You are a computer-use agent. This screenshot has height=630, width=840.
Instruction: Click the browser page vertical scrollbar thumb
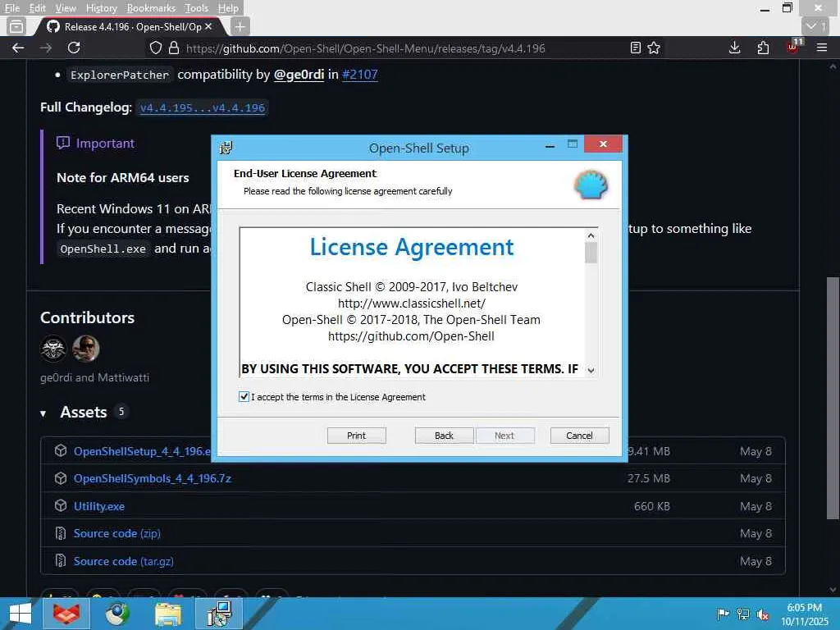833,398
